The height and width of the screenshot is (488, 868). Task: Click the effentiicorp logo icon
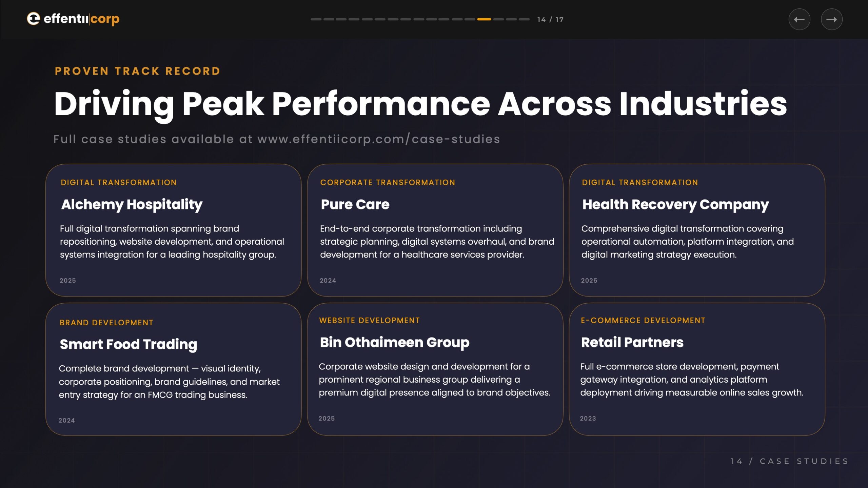click(33, 19)
